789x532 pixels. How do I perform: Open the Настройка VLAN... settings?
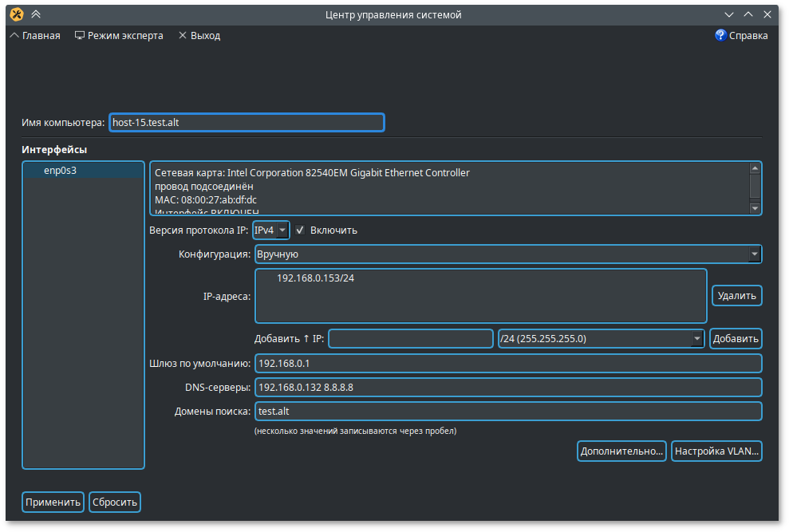point(716,451)
